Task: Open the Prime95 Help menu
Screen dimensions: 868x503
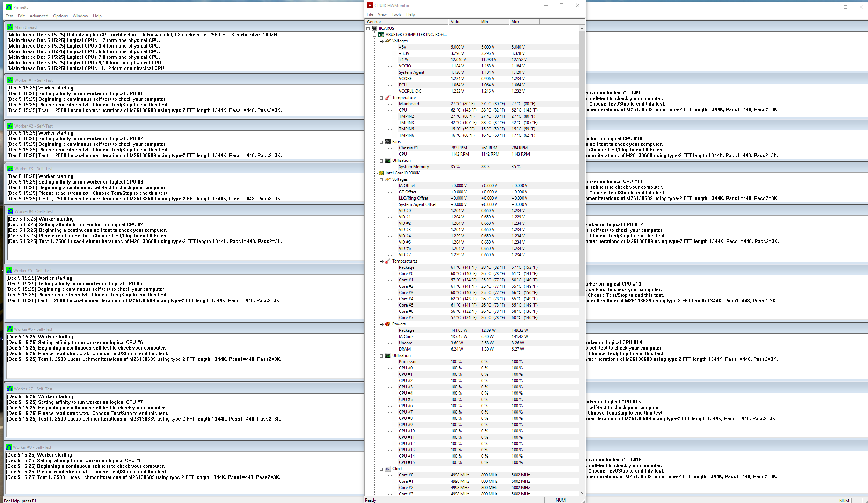Action: 97,16
